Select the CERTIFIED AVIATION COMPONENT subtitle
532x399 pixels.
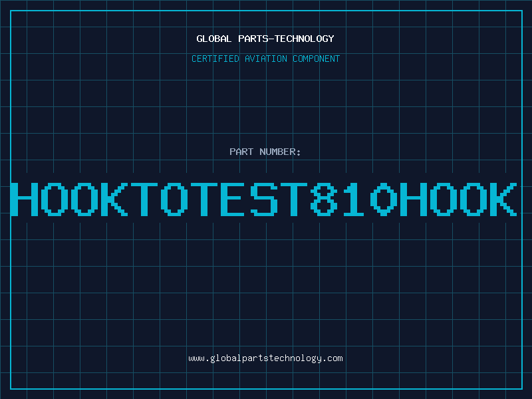point(265,59)
